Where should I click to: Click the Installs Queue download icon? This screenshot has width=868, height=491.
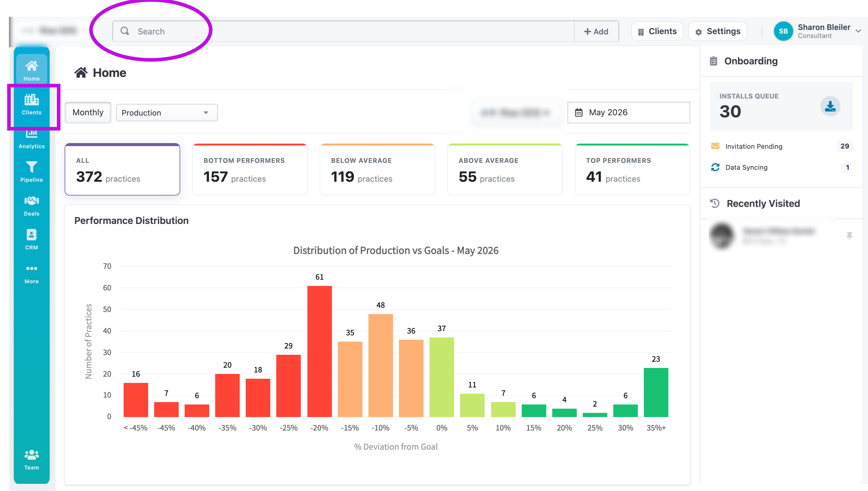click(x=830, y=106)
